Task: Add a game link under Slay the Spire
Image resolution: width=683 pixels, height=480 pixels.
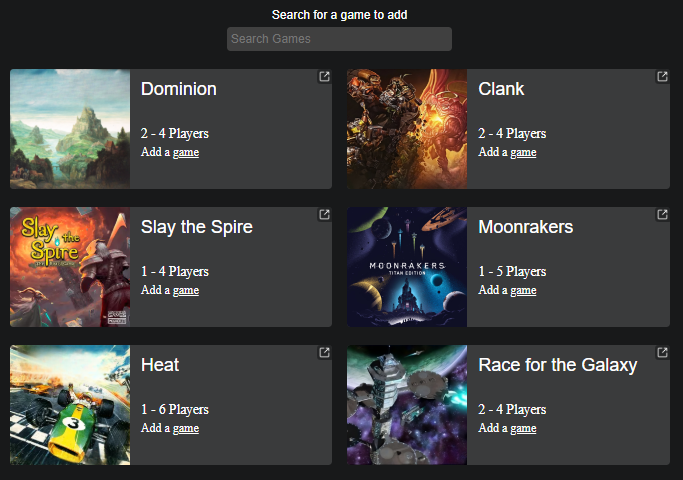Action: coord(170,290)
